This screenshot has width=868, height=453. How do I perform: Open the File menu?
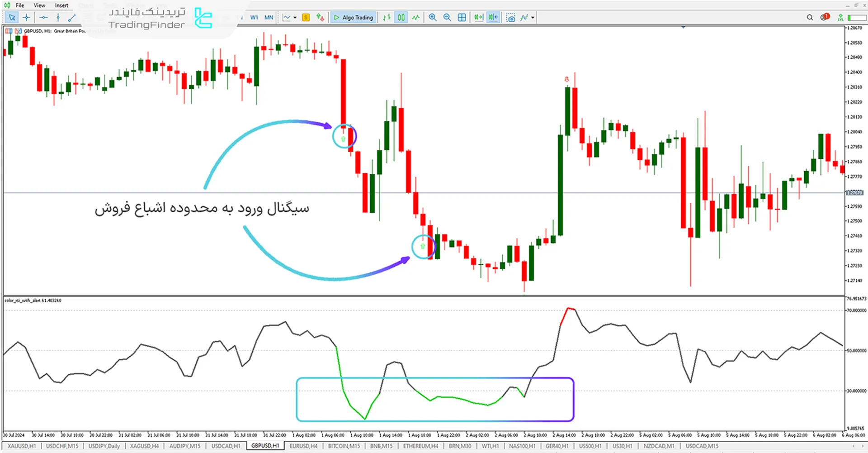(20, 5)
